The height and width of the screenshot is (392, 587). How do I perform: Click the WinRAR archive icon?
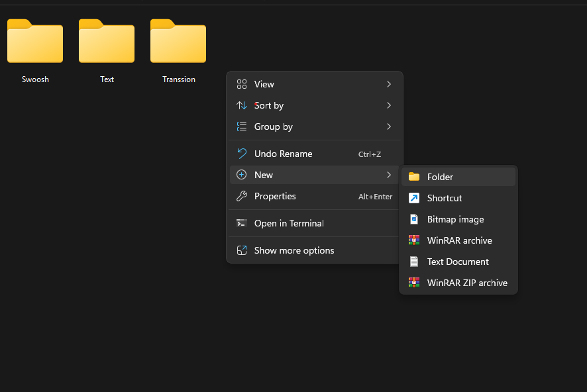tap(414, 240)
